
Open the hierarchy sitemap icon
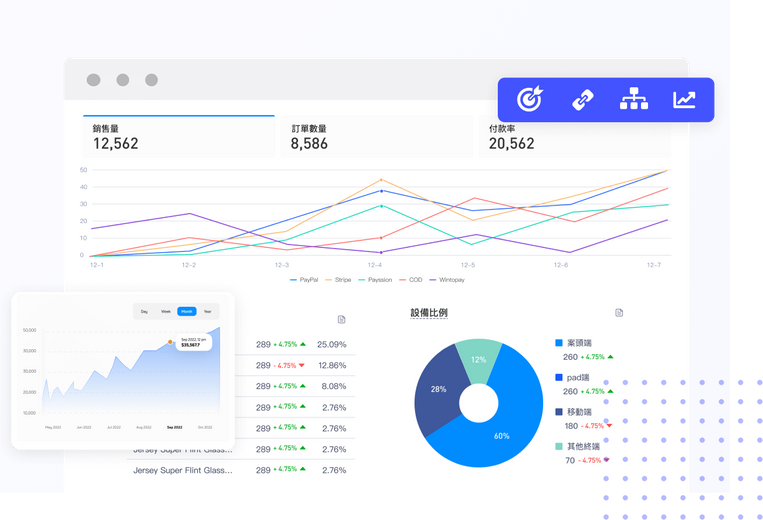click(x=633, y=100)
